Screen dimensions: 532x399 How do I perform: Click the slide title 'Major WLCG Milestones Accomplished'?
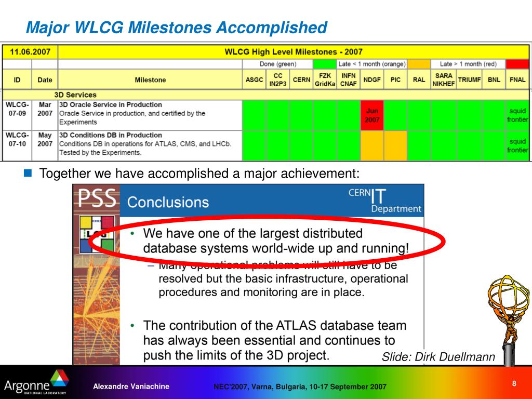click(x=177, y=28)
